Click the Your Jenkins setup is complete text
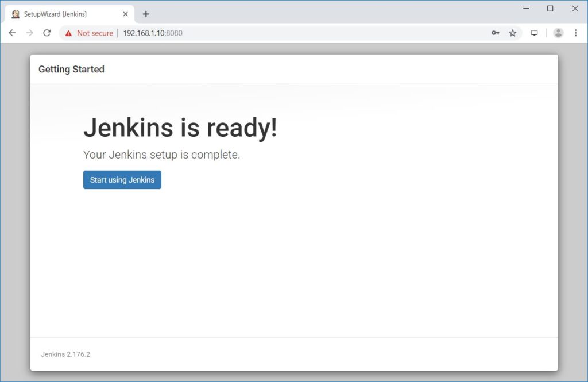The height and width of the screenshot is (382, 588). click(161, 155)
